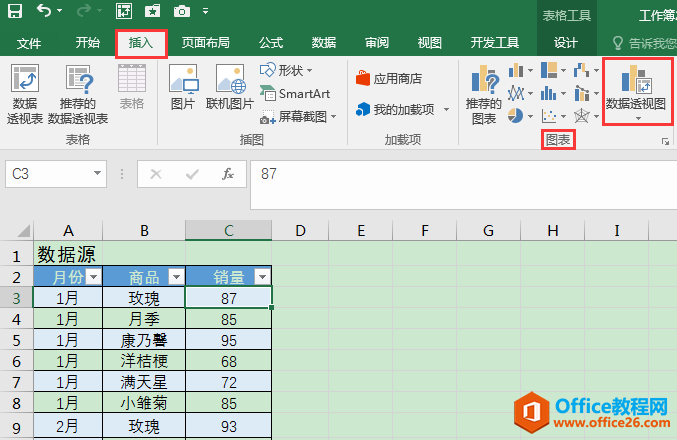Screen dimensions: 677x440
Task: Open 我的加载项 dropdown
Action: point(402,110)
